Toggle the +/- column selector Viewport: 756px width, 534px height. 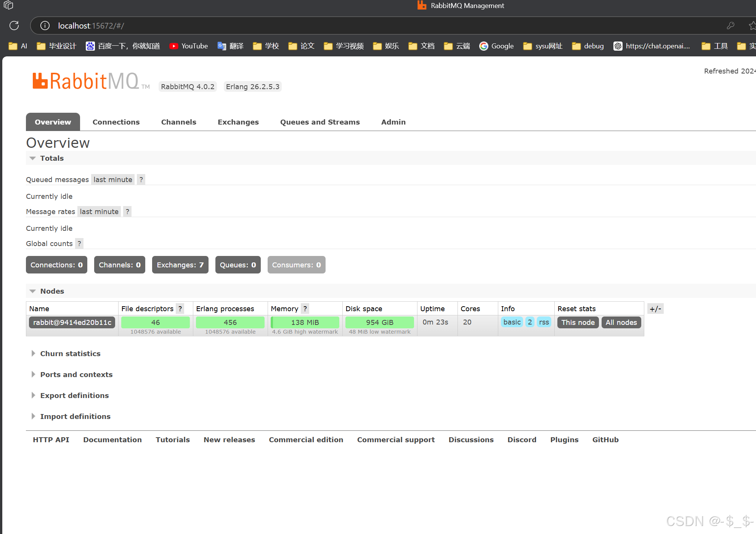655,309
